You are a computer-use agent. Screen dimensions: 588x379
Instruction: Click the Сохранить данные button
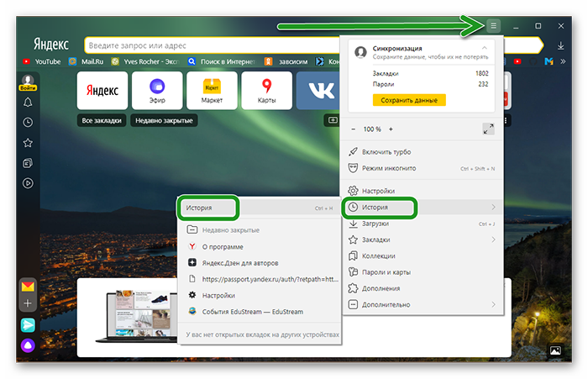click(409, 100)
